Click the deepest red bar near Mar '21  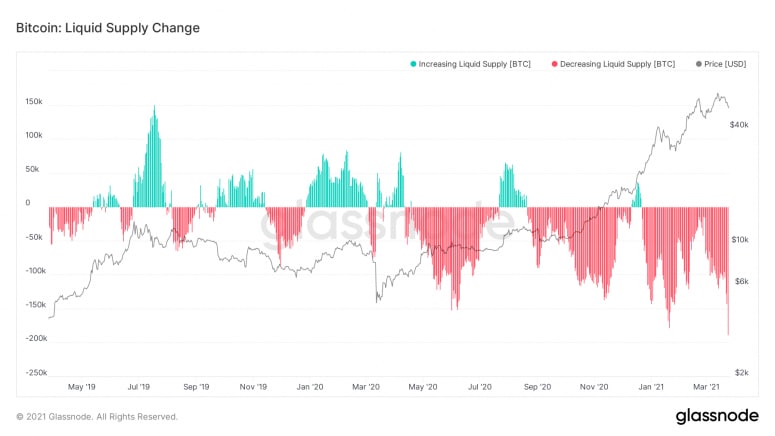point(728,333)
